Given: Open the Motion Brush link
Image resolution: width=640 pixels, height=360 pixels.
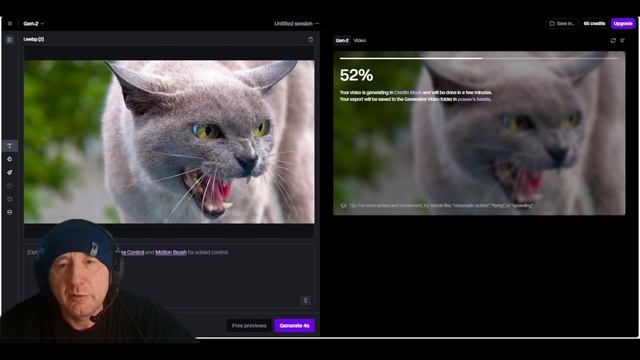Looking at the screenshot, I should click(171, 252).
